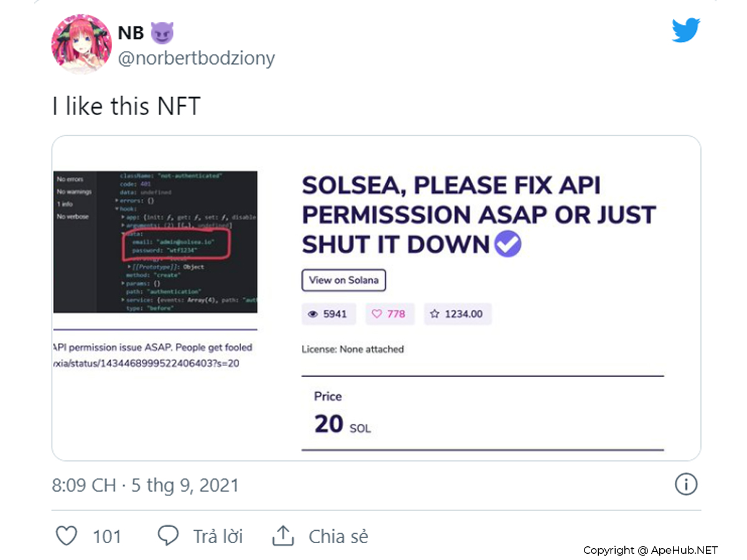Click the verified checkmark badge
The width and height of the screenshot is (747, 560).
click(x=508, y=245)
